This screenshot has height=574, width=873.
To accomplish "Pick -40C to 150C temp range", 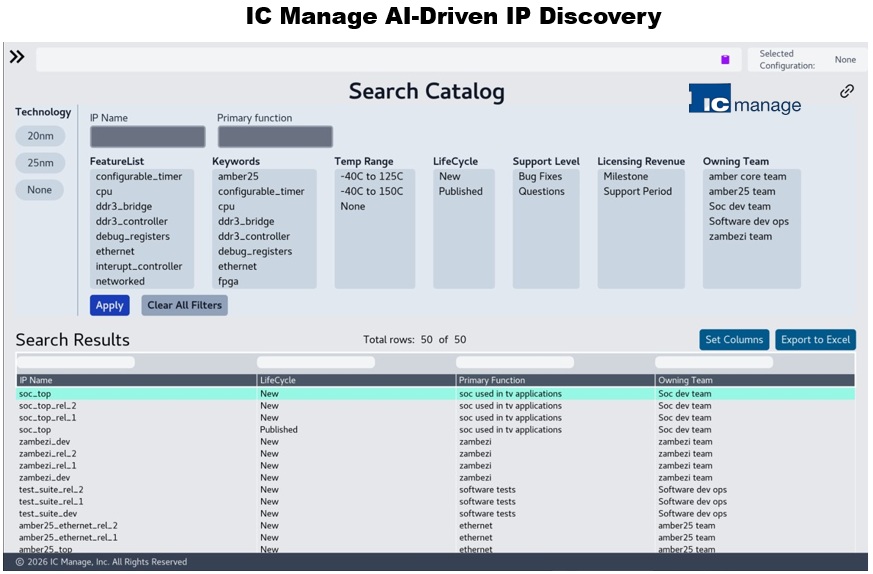I will click(x=371, y=191).
